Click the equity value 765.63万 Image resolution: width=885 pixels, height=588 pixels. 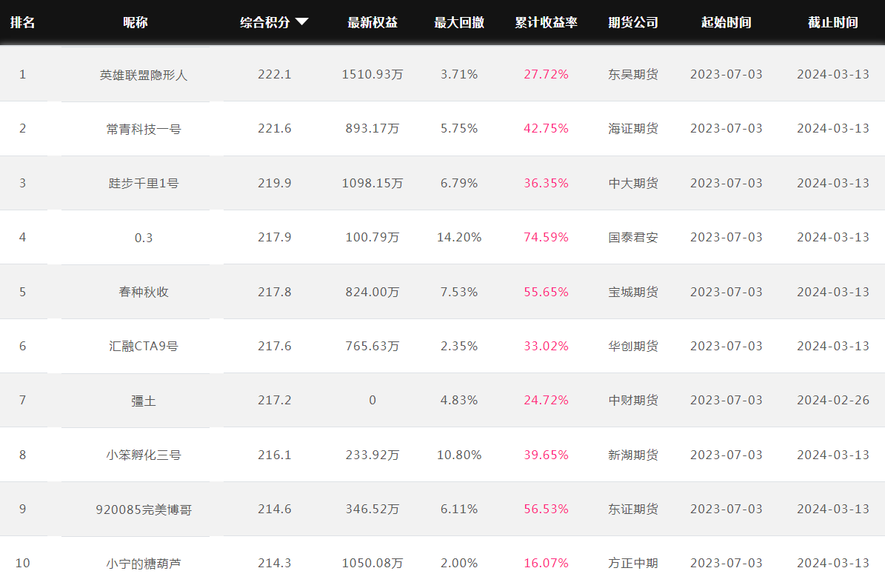tap(373, 346)
